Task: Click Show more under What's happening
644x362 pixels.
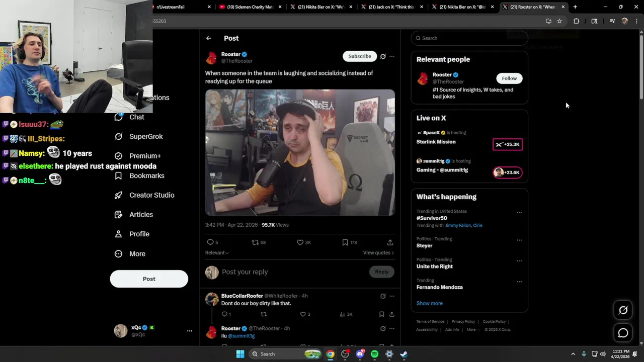Action: click(430, 303)
